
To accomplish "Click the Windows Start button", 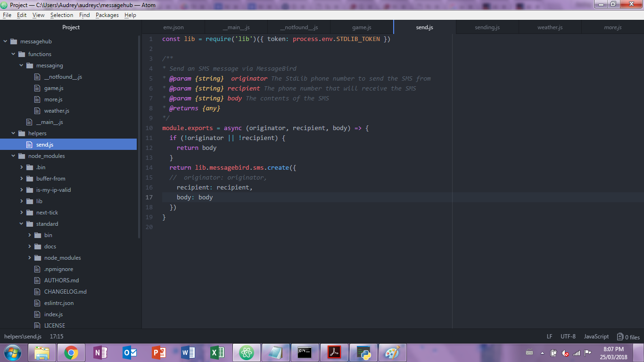I will tap(13, 353).
